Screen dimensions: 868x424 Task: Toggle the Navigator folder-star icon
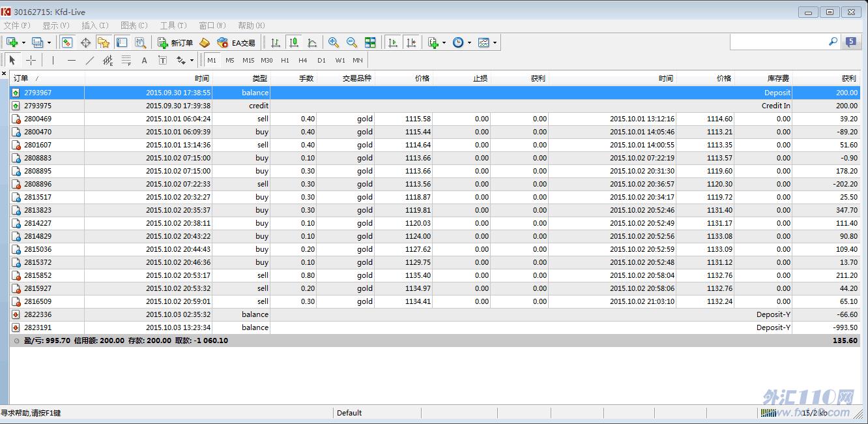(104, 42)
